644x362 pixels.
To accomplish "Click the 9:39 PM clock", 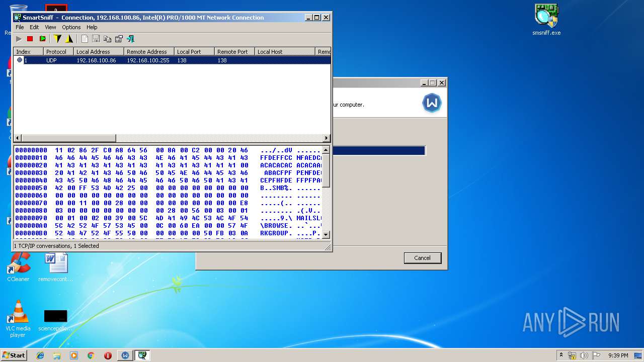I will coord(618,355).
